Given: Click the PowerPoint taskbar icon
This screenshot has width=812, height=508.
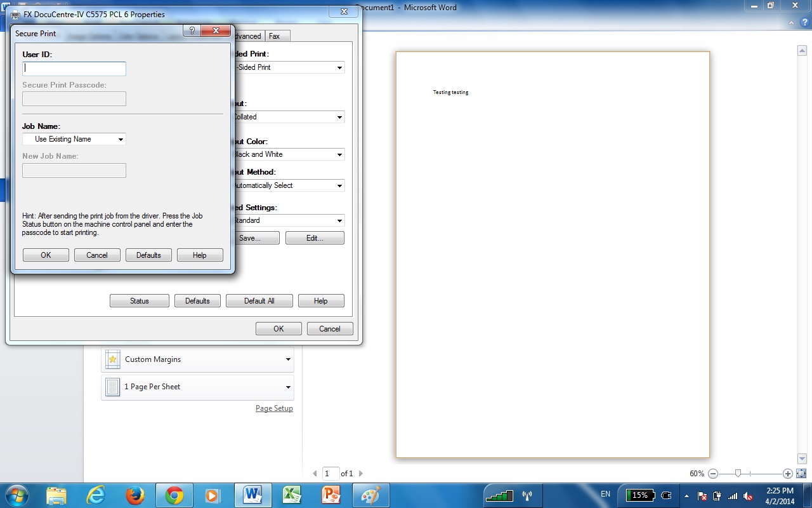Looking at the screenshot, I should coord(331,495).
